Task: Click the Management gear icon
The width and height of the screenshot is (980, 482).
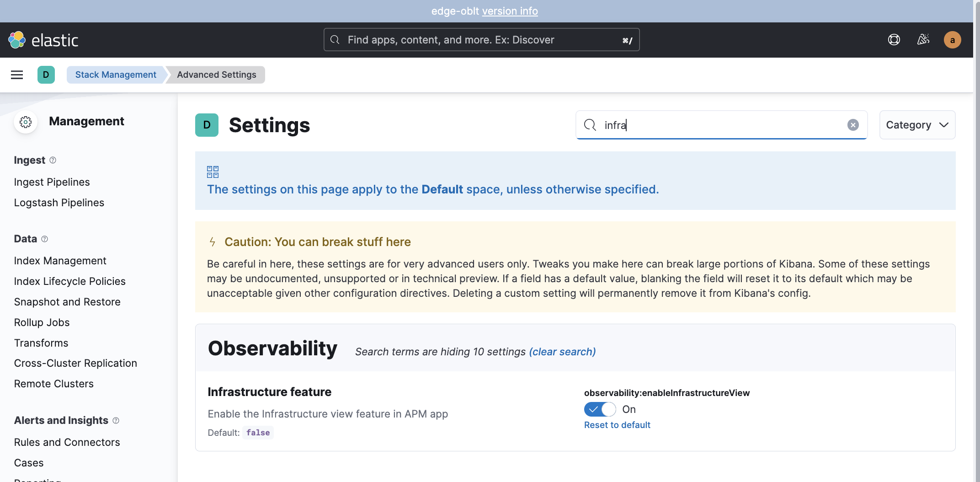Action: [x=26, y=122]
